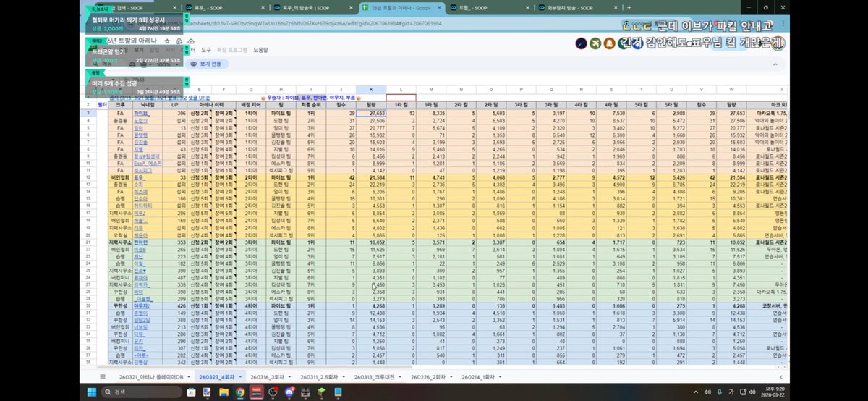The image size is (868, 401).
Task: Click the 최종 순위 column header cell
Action: tap(311, 105)
